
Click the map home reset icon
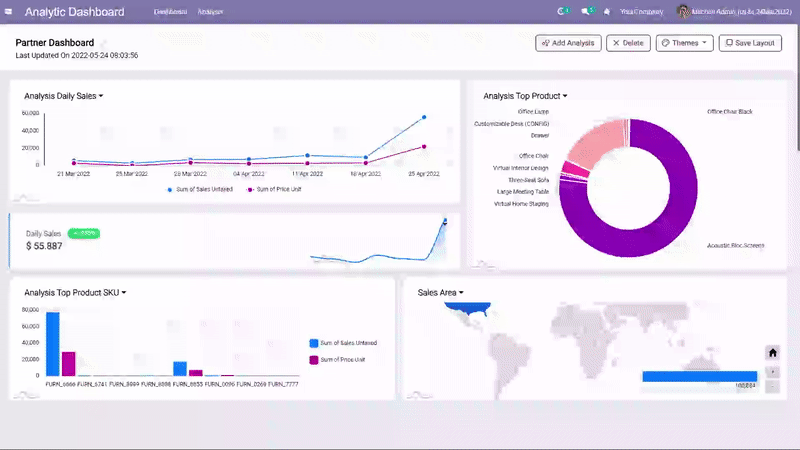point(772,353)
